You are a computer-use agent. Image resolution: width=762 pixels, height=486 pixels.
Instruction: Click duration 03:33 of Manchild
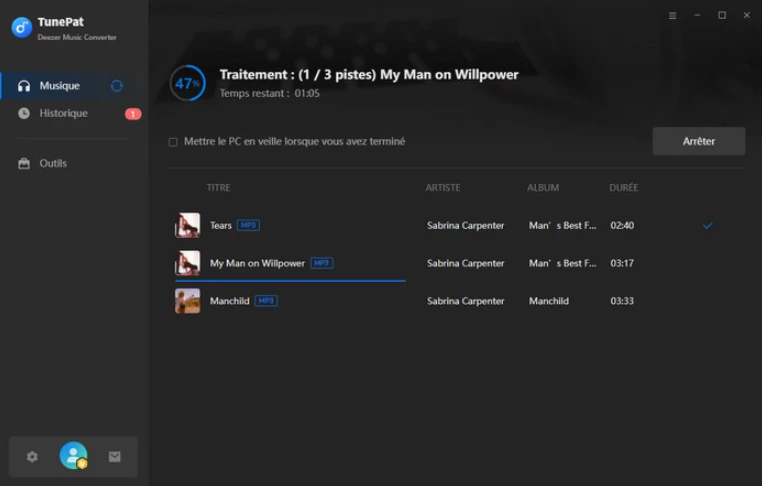pyautogui.click(x=622, y=301)
